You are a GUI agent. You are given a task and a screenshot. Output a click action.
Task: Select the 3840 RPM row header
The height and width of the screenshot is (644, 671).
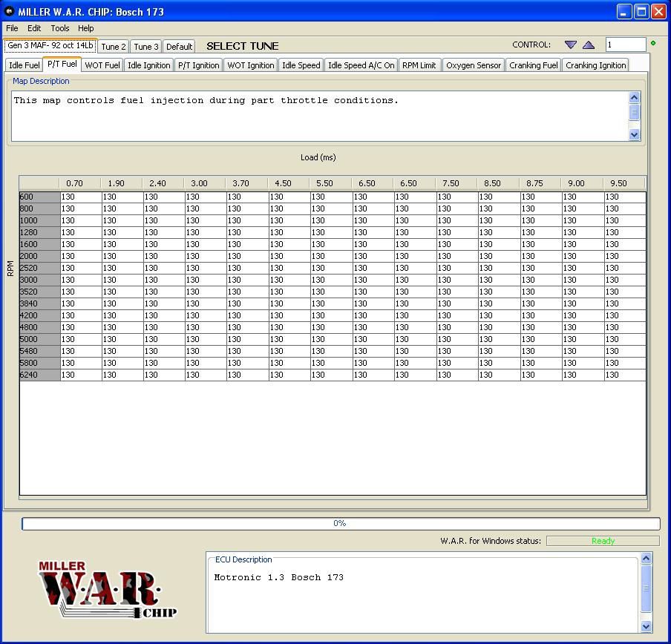pos(39,303)
